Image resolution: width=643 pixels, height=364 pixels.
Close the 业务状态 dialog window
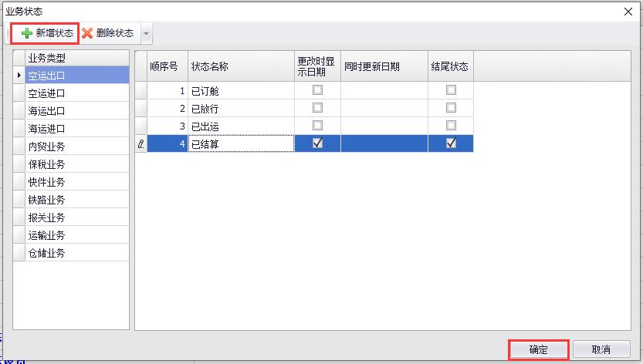[x=629, y=11]
